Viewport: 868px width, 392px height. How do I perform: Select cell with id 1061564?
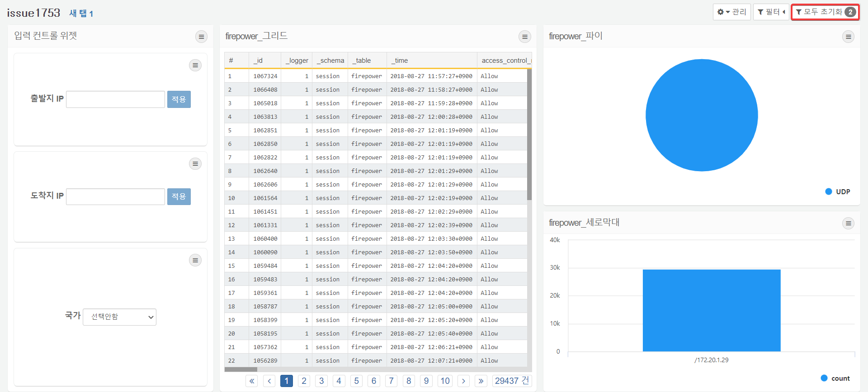point(265,198)
